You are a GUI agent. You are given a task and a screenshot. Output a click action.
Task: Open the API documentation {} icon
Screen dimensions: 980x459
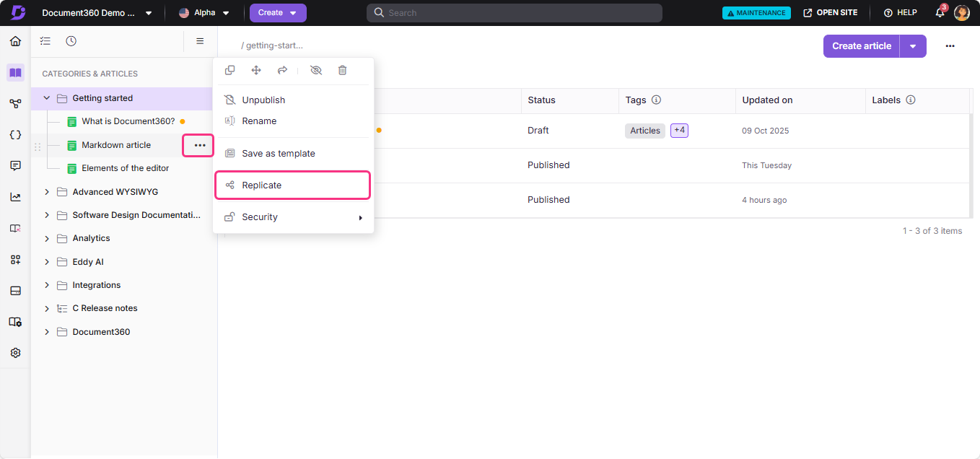coord(15,134)
